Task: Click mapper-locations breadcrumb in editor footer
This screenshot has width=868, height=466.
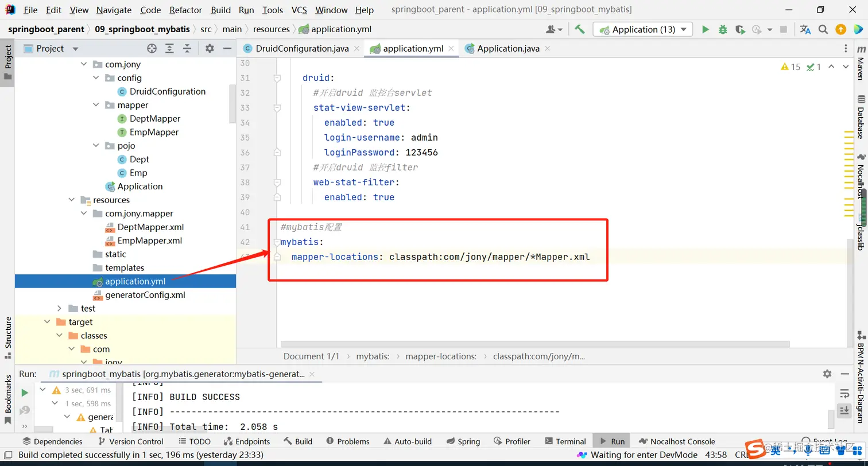Action: [x=441, y=356]
